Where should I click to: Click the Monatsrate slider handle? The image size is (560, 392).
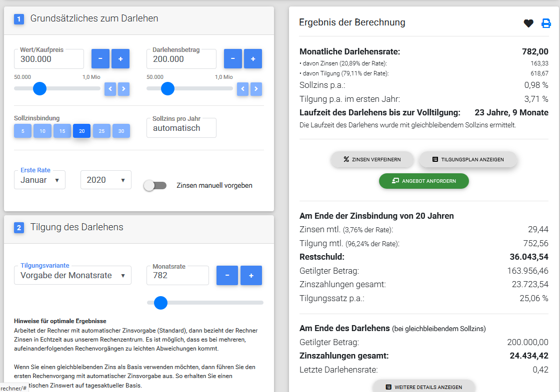pyautogui.click(x=160, y=303)
